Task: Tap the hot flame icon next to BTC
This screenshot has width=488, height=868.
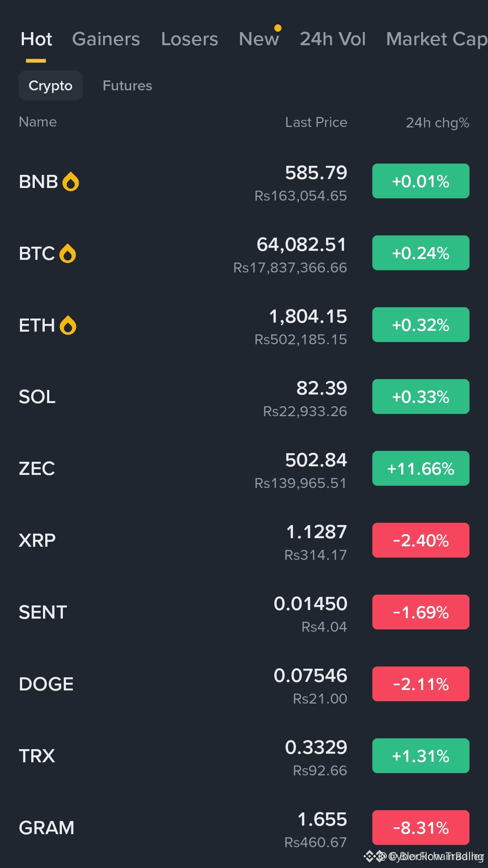Action: click(x=68, y=253)
